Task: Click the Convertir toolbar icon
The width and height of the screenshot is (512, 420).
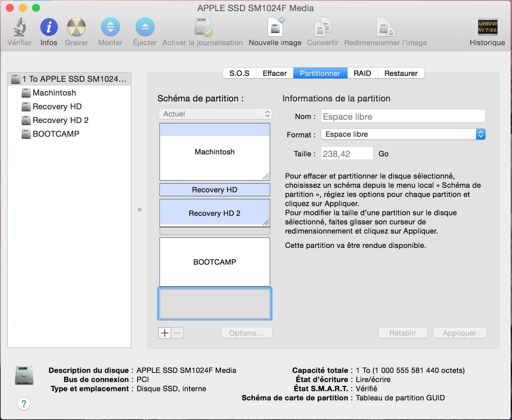Action: tap(323, 27)
